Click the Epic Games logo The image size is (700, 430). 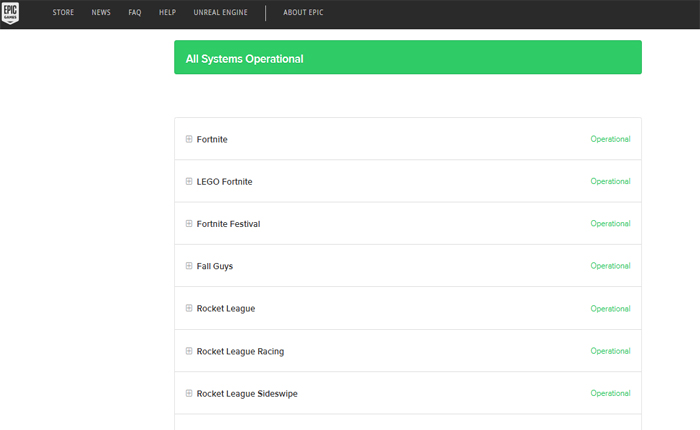coord(10,13)
